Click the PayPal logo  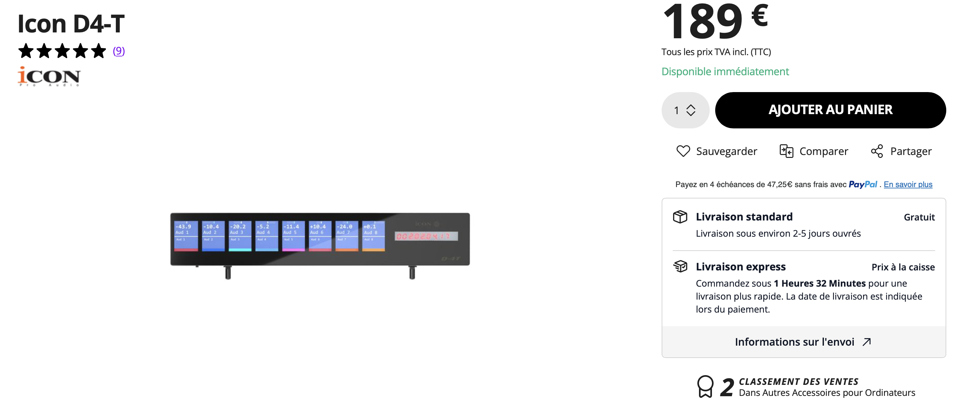point(863,184)
